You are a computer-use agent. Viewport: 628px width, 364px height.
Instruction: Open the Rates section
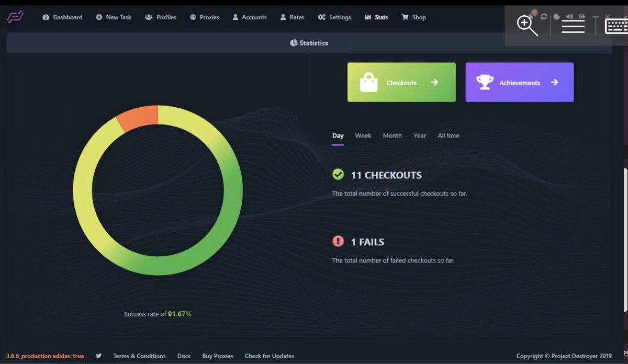pyautogui.click(x=292, y=17)
